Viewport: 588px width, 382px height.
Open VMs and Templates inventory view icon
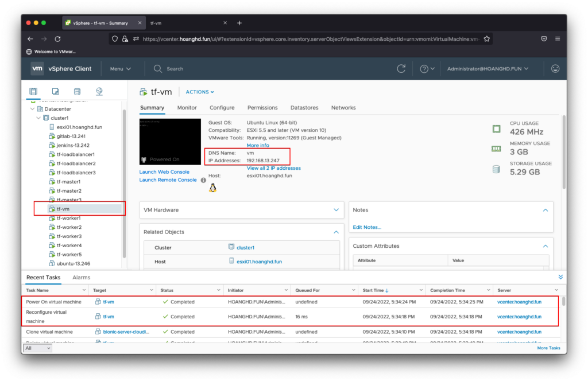pos(56,91)
